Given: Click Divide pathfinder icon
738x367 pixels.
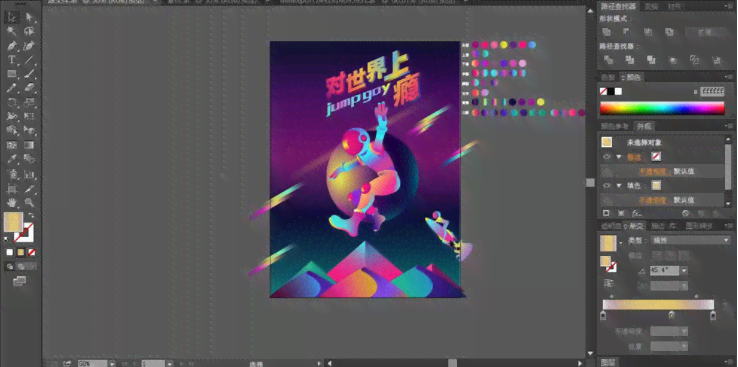Looking at the screenshot, I should [609, 60].
